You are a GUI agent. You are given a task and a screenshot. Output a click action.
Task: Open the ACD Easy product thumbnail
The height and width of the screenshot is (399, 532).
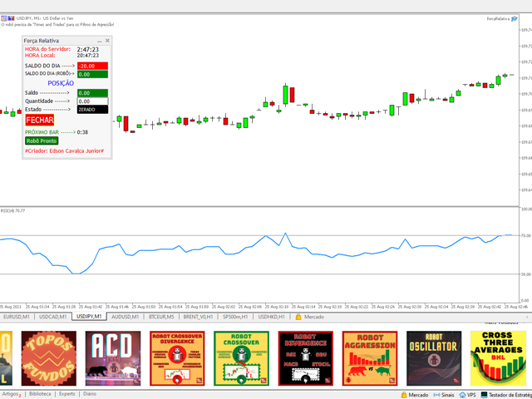point(113,358)
